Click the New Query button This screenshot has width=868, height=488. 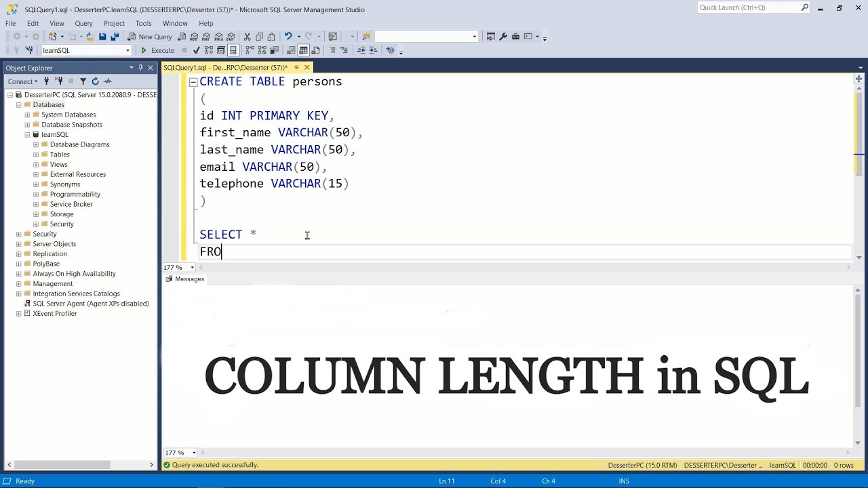click(150, 37)
